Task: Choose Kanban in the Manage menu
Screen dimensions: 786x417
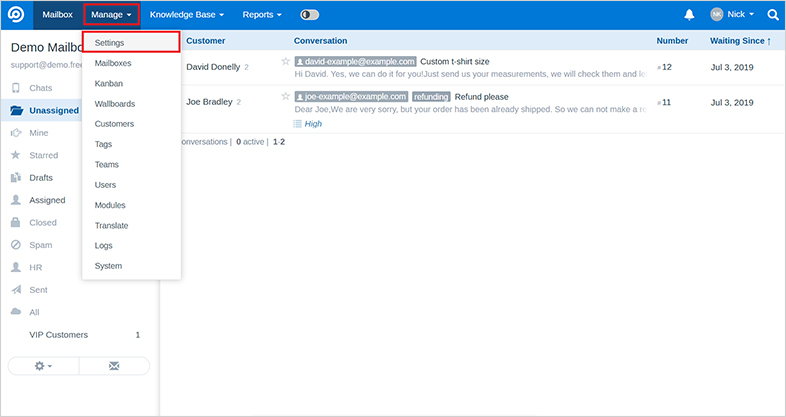Action: point(110,83)
